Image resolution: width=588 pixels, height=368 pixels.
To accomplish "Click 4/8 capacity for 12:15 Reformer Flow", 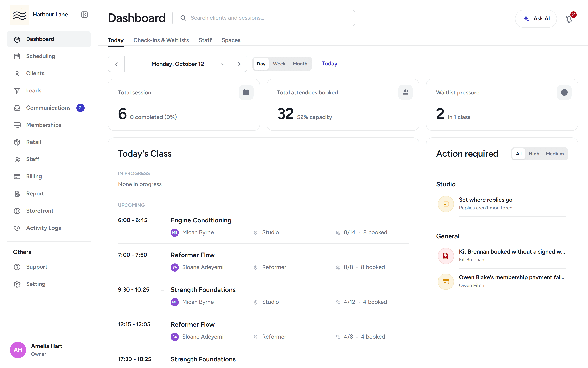I will coord(348,337).
